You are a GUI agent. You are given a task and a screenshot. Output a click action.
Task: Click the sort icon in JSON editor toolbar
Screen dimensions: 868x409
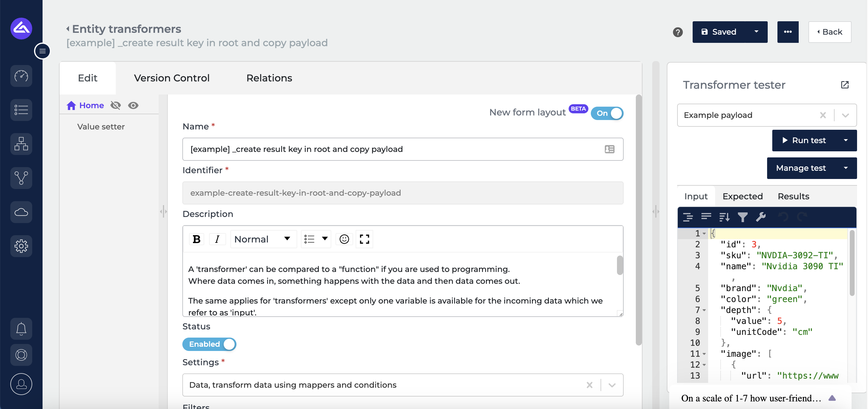click(x=724, y=217)
